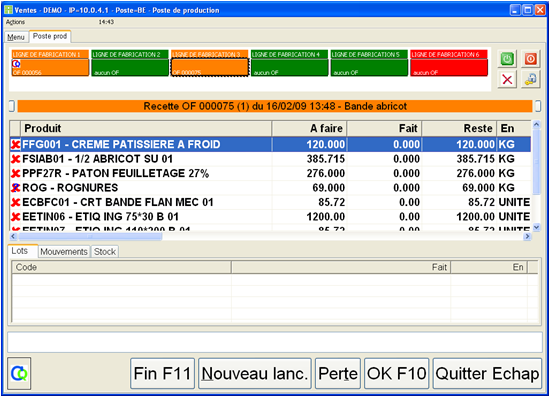
Task: Click the red cross icon beside PPF27R row
Action: [15, 174]
